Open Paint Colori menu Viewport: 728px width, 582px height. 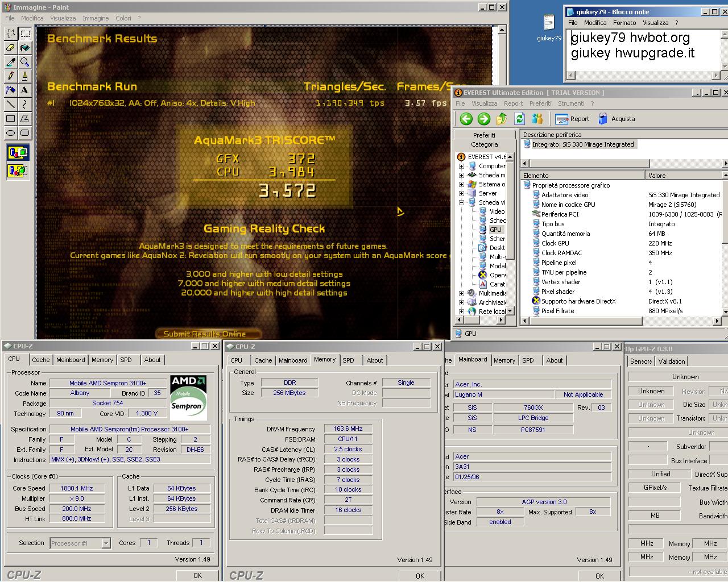coord(123,18)
